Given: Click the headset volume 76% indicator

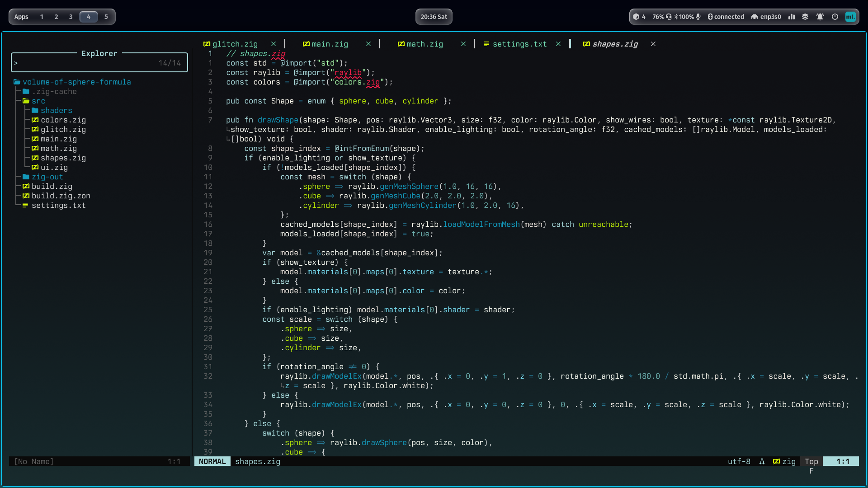Looking at the screenshot, I should [662, 17].
